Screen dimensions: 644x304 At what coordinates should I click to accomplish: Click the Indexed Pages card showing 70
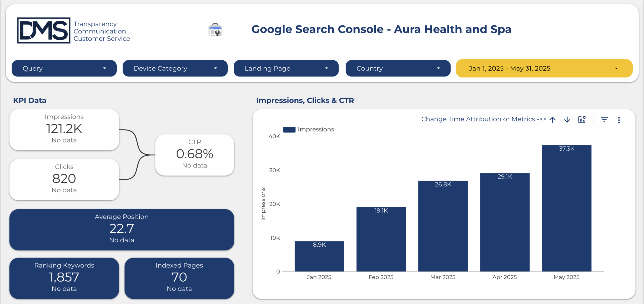point(179,278)
